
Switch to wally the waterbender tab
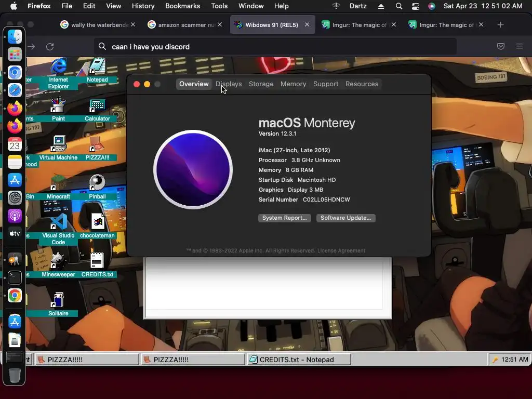pyautogui.click(x=98, y=25)
